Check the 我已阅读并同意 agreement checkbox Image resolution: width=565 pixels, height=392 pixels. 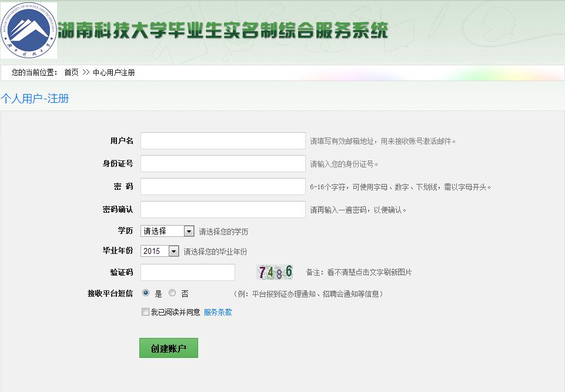145,311
